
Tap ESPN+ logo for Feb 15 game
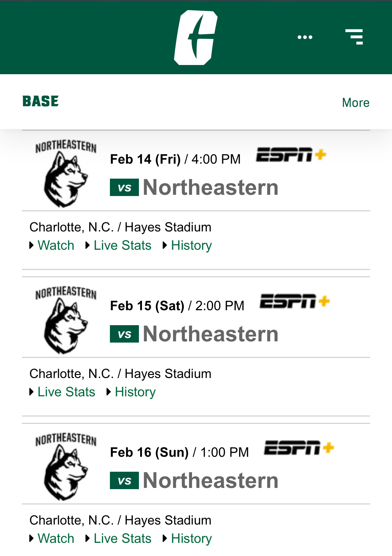[295, 301]
